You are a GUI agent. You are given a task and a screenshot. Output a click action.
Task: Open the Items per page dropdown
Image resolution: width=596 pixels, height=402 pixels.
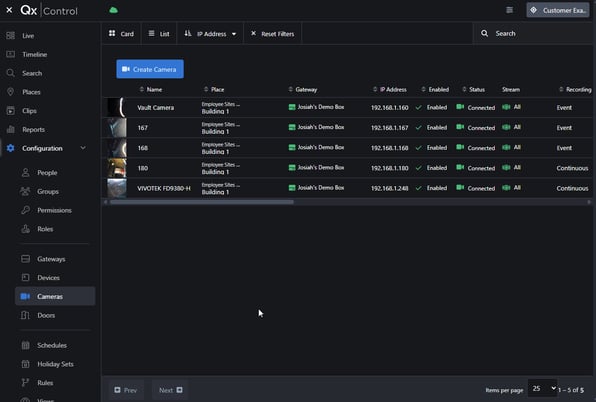(542, 388)
